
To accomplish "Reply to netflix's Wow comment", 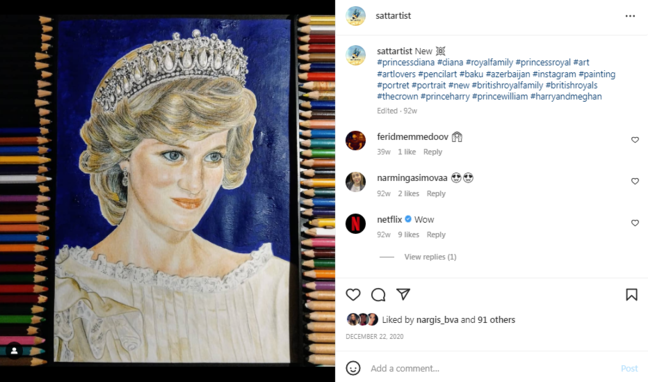I will 436,234.
